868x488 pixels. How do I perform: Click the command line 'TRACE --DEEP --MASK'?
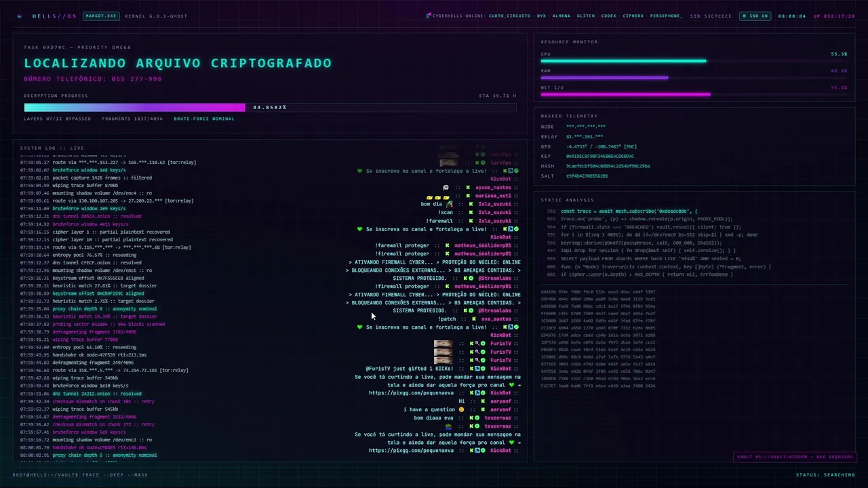pos(115,474)
